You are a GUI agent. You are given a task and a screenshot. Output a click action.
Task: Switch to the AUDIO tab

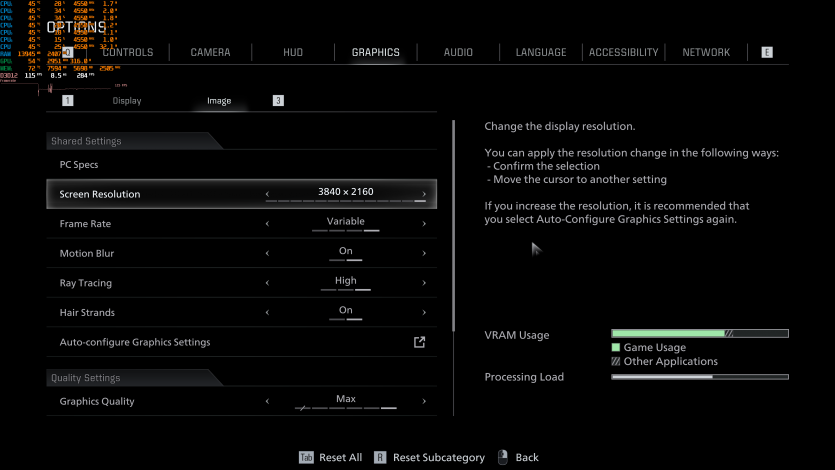458,52
